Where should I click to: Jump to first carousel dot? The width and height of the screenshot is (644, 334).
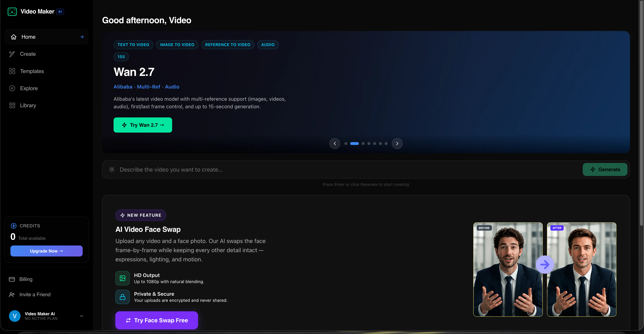tap(346, 143)
